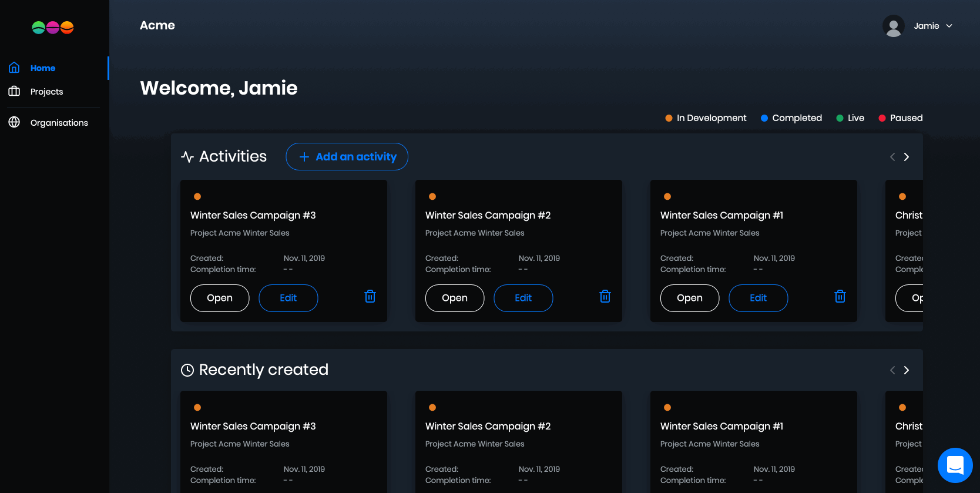Click the app logo in sidebar
This screenshot has height=493, width=980.
coord(53,28)
